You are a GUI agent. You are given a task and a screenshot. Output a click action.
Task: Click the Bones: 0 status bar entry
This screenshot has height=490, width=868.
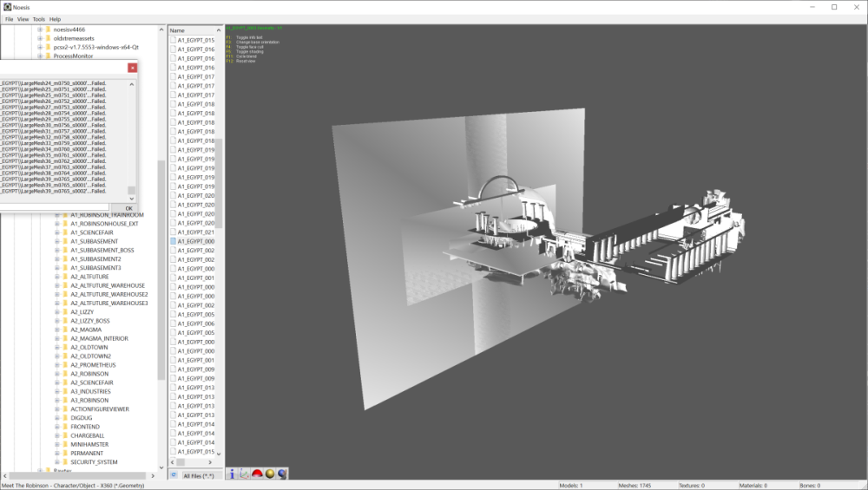[809, 486]
